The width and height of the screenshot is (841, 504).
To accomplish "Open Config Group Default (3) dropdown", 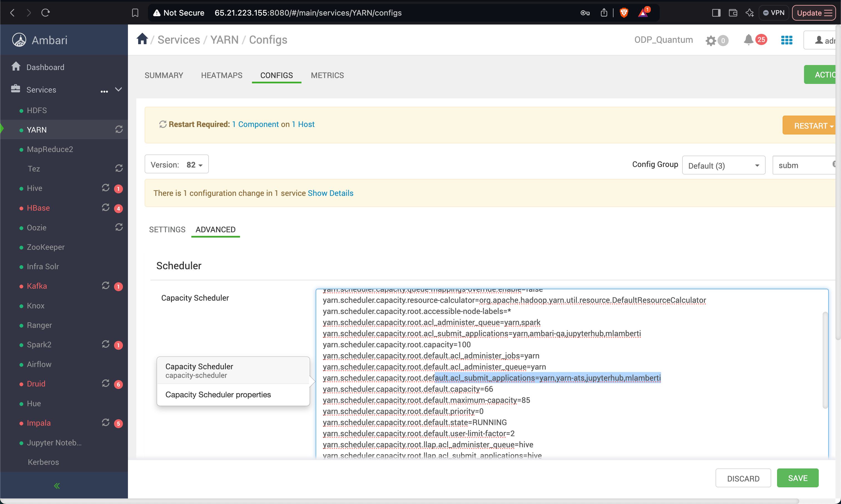I will click(x=724, y=165).
